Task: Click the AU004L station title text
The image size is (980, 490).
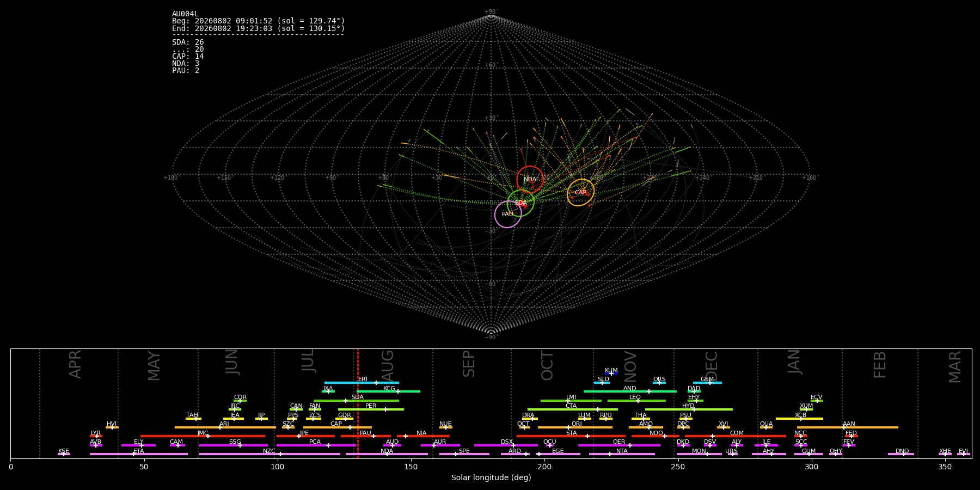Action: pyautogui.click(x=185, y=14)
